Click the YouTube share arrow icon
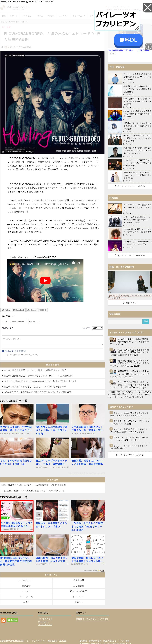 coord(79,263)
